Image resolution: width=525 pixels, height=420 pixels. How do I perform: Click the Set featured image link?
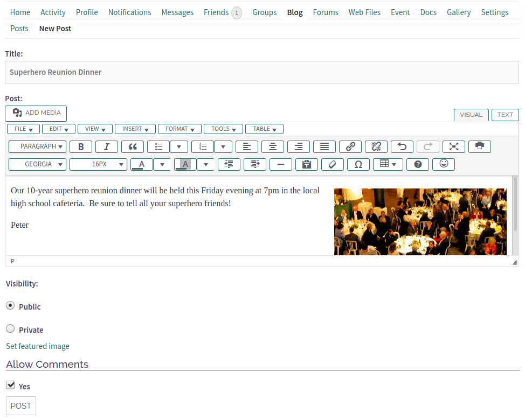(x=38, y=346)
